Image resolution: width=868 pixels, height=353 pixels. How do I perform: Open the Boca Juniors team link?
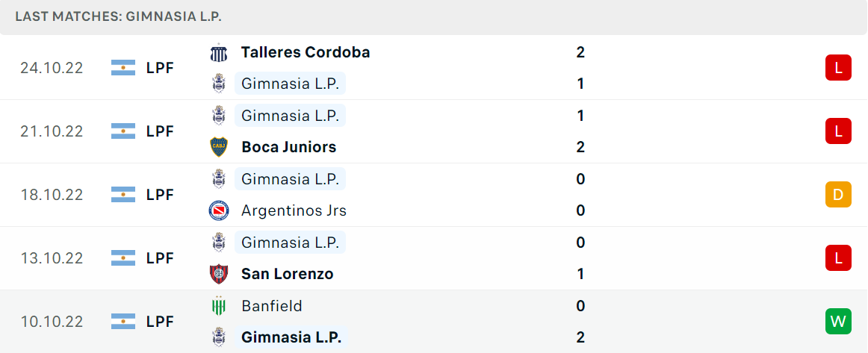coord(288,147)
